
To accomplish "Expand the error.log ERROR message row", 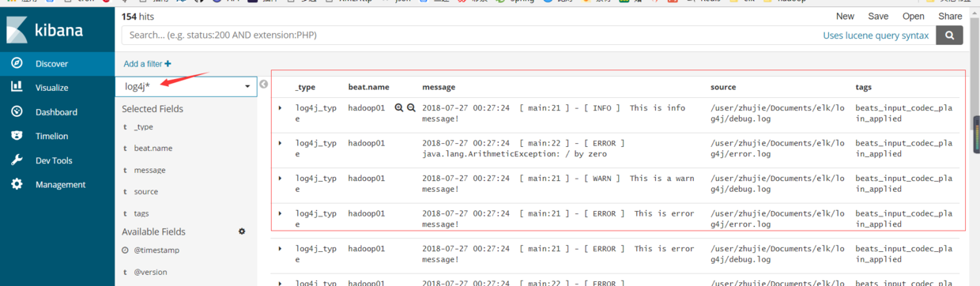I will pos(280,213).
